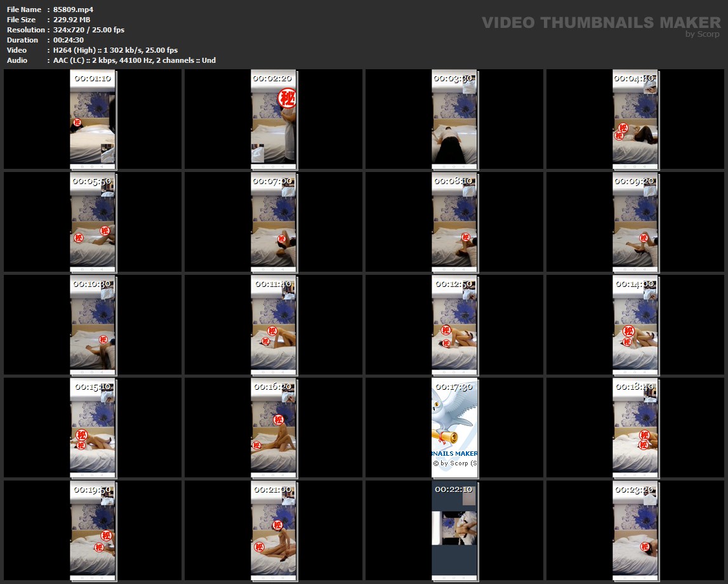Click the owl logo frame at 00:17:30
The height and width of the screenshot is (584, 728).
454,428
